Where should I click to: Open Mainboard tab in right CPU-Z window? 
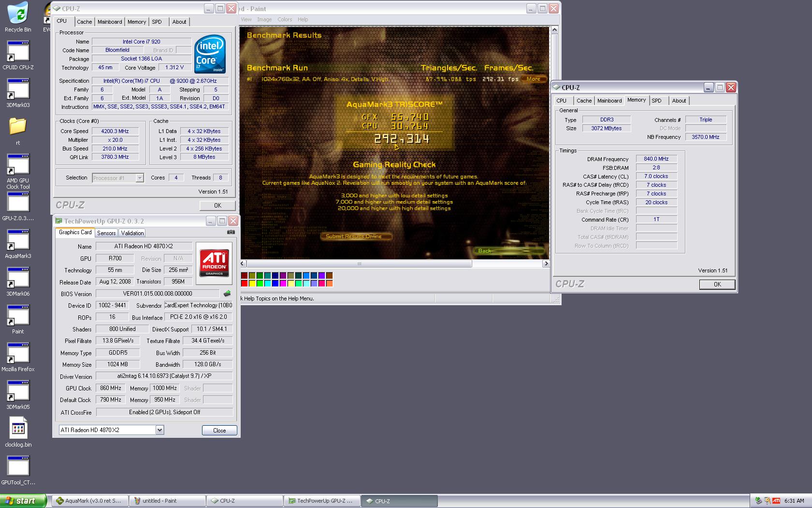(x=609, y=101)
